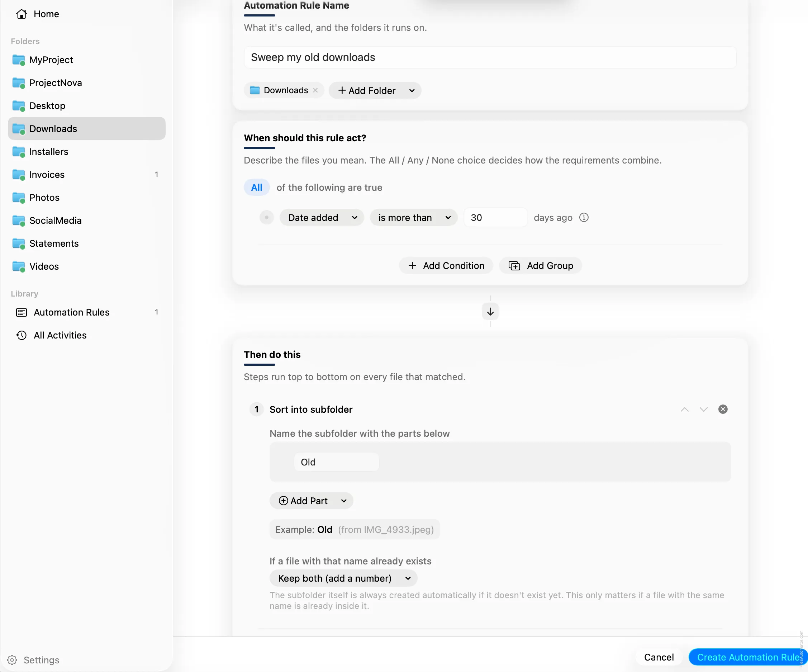The width and height of the screenshot is (808, 672).
Task: Open the Add Folder dropdown
Action: [375, 90]
